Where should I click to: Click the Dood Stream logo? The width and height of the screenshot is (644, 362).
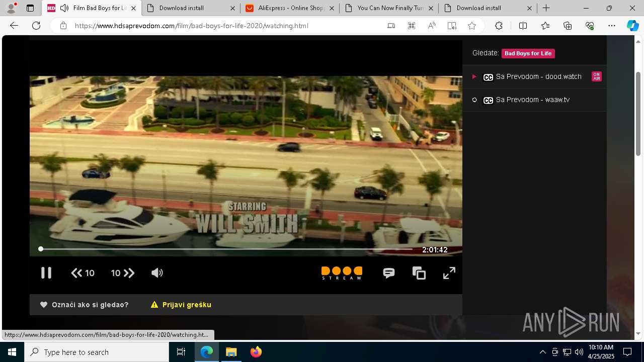pyautogui.click(x=342, y=273)
